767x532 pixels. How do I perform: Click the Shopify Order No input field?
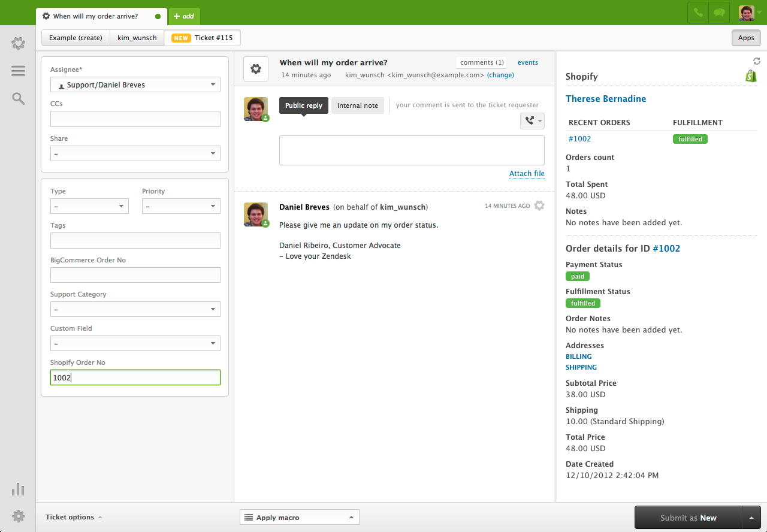coord(135,377)
